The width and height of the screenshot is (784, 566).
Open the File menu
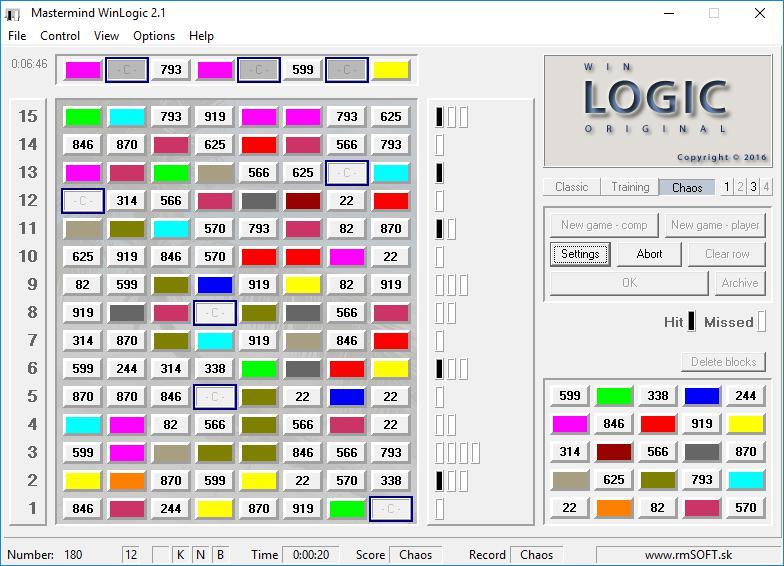17,36
